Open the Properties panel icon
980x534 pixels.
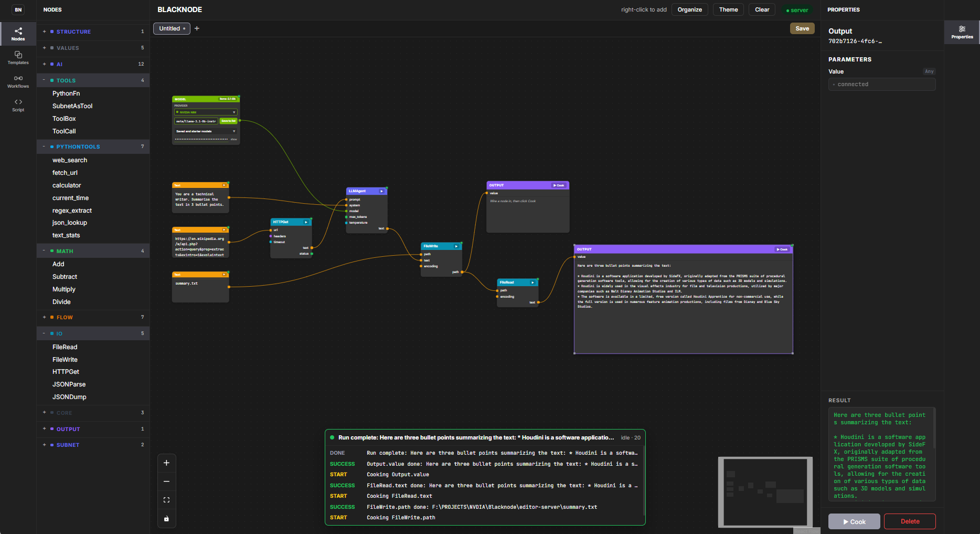click(x=962, y=32)
